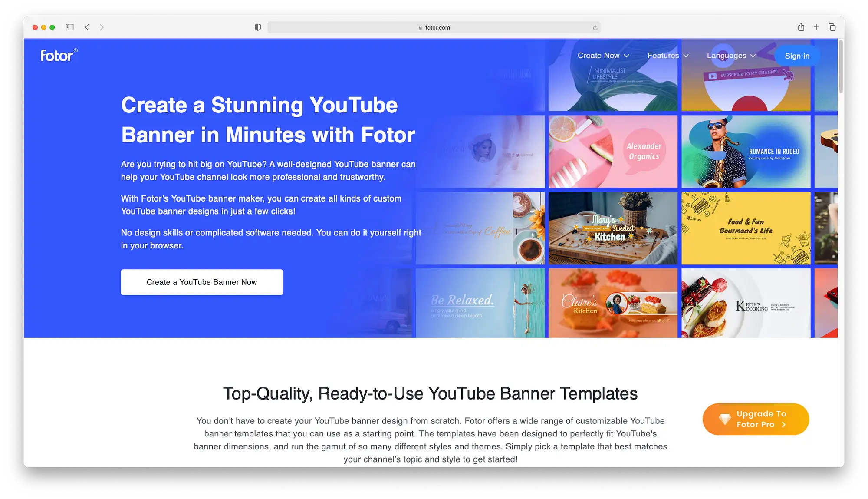This screenshot has width=868, height=499.
Task: Select the Features menu item
Action: coord(664,56)
